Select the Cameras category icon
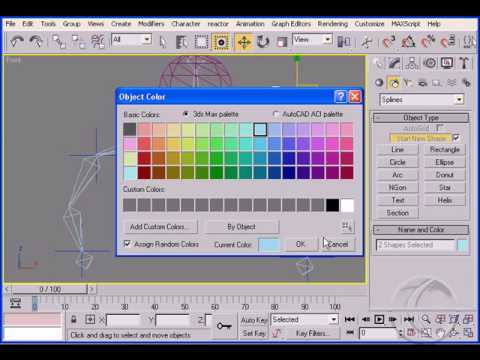The width and height of the screenshot is (480, 360). click(422, 83)
